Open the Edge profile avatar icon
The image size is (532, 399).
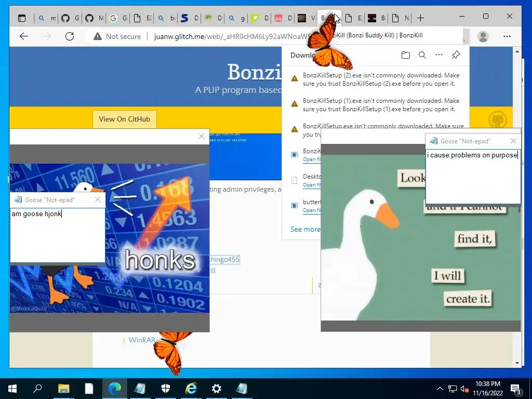click(x=483, y=36)
